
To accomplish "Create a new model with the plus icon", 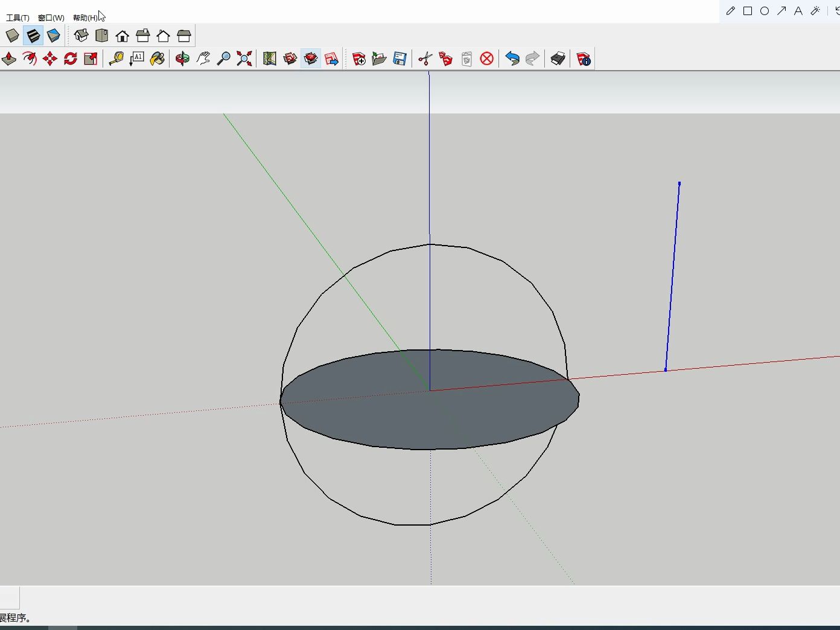I will pos(359,59).
